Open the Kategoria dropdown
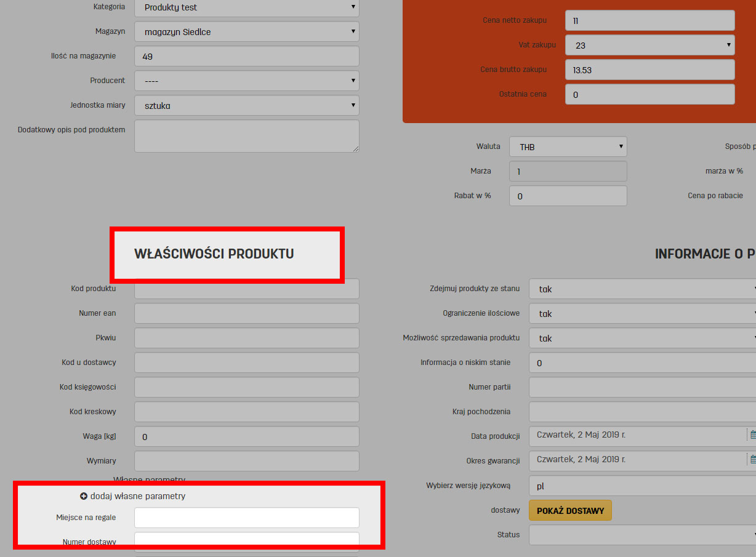756x557 pixels. (x=246, y=7)
